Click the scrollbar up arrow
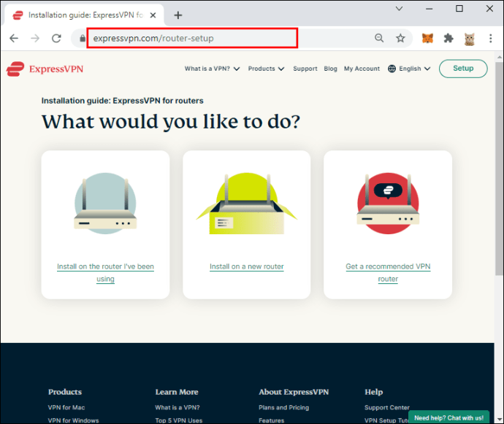Image resolution: width=504 pixels, height=424 pixels. [499, 57]
